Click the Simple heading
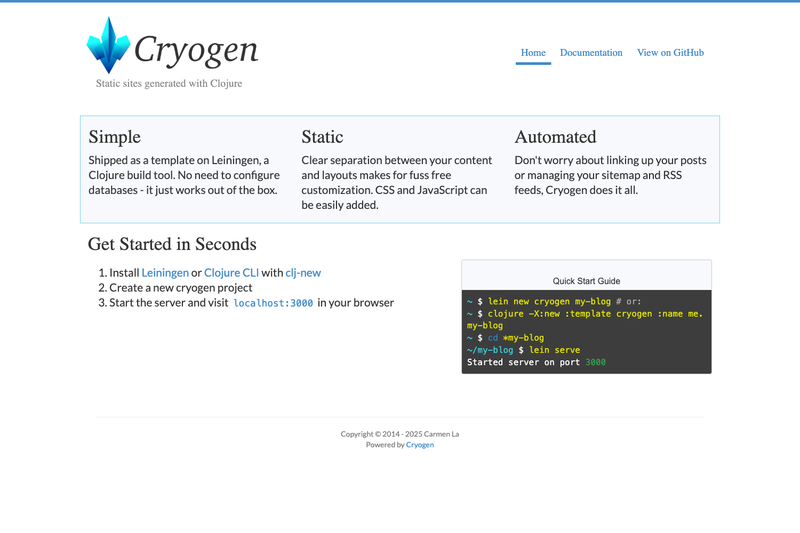 click(x=114, y=137)
